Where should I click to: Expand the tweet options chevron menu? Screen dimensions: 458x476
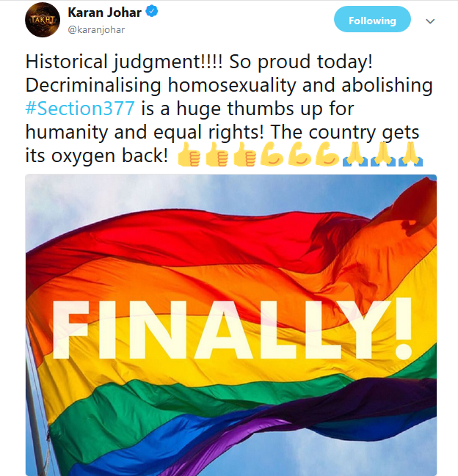430,21
